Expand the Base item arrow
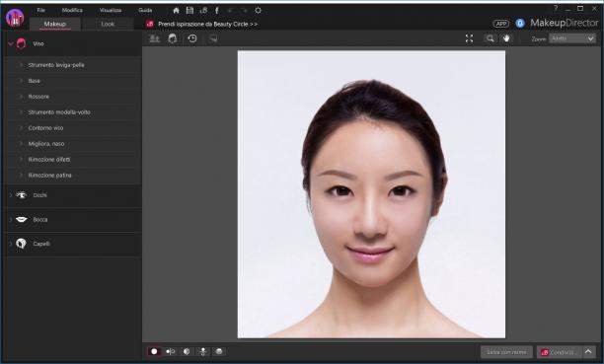The height and width of the screenshot is (364, 604). [21, 81]
